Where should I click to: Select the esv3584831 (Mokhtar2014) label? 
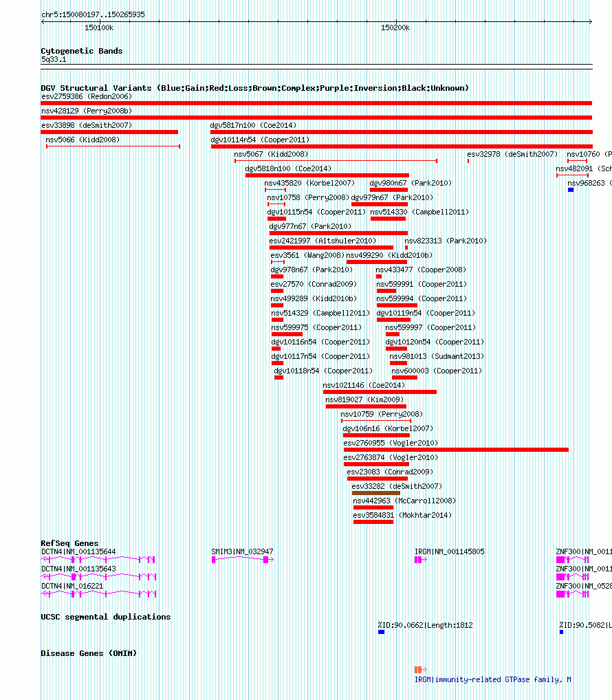[x=402, y=515]
